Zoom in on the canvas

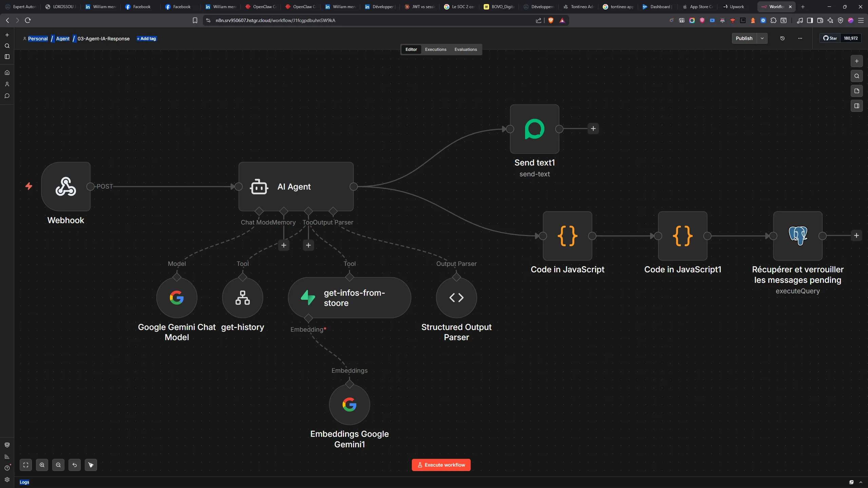pos(42,465)
